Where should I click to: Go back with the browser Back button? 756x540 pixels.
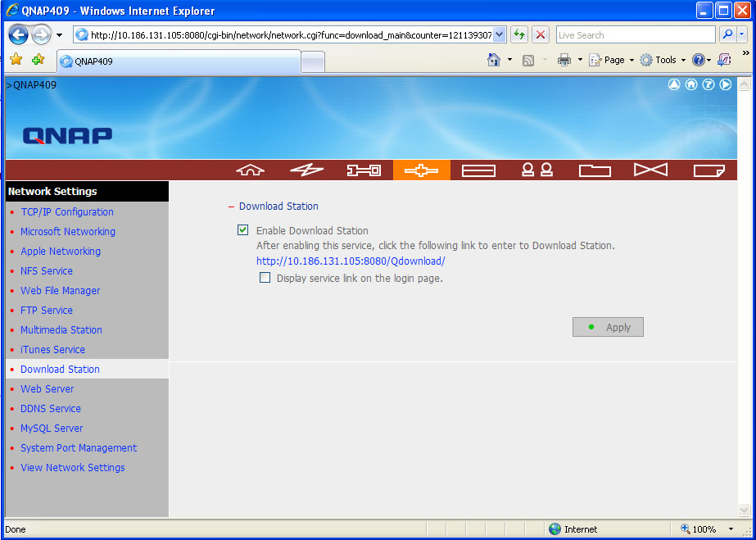(18, 34)
